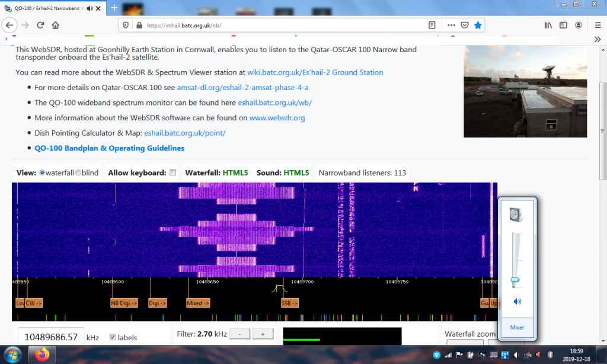Open the Windows Start menu
Image resolution: width=607 pixels, height=364 pixels.
coord(13,355)
